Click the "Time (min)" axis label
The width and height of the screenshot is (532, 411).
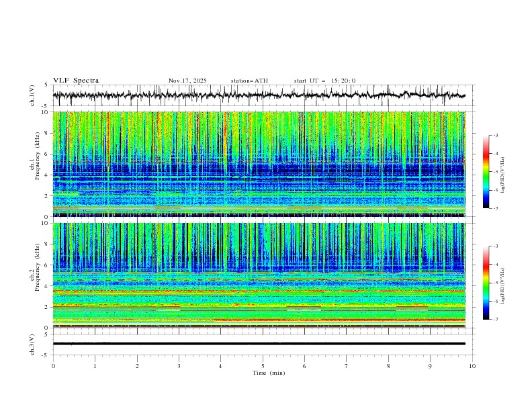(269, 373)
